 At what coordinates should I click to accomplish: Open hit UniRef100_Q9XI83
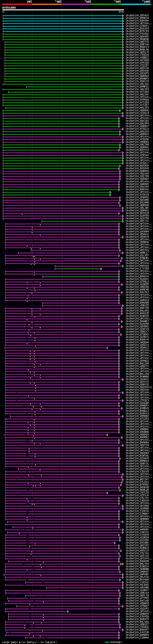coord(137,121)
